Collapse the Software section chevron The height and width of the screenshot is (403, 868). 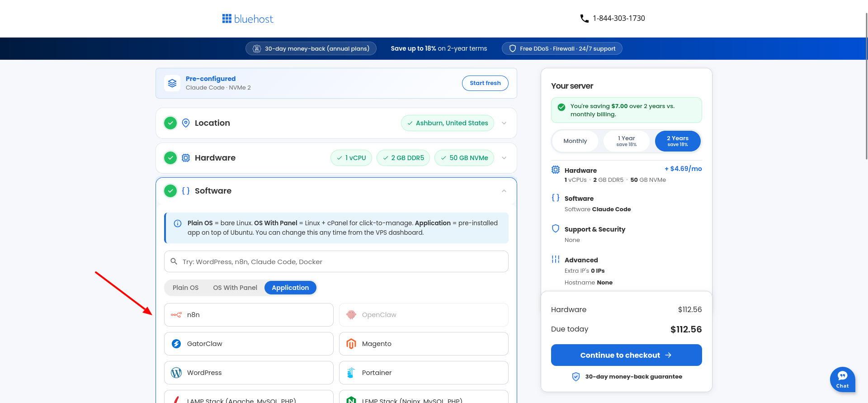504,191
